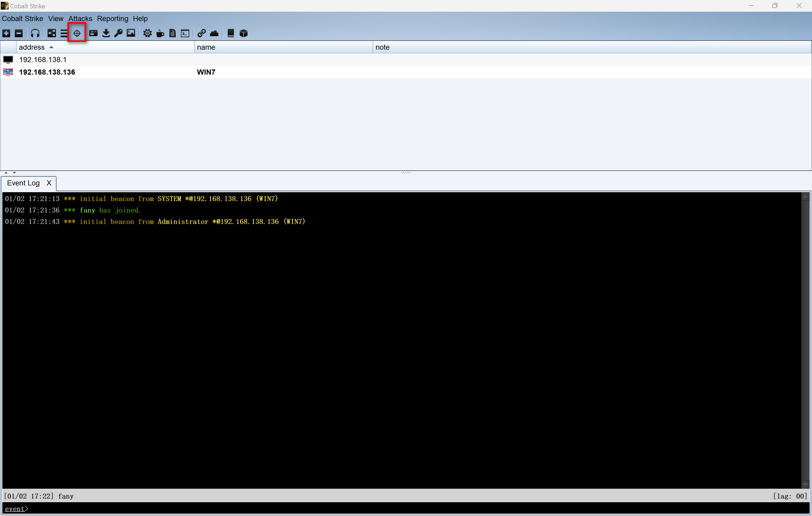Open the key Keystrokes icon
The image size is (812, 516).
click(118, 33)
